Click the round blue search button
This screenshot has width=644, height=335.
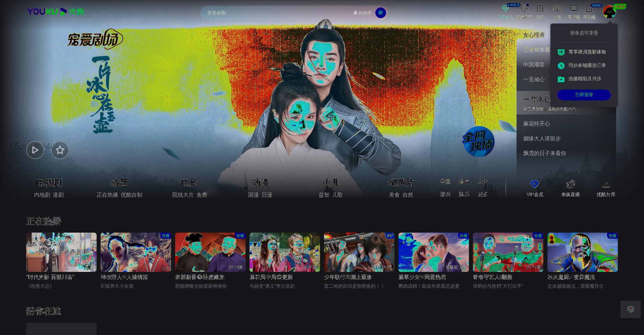[x=380, y=13]
